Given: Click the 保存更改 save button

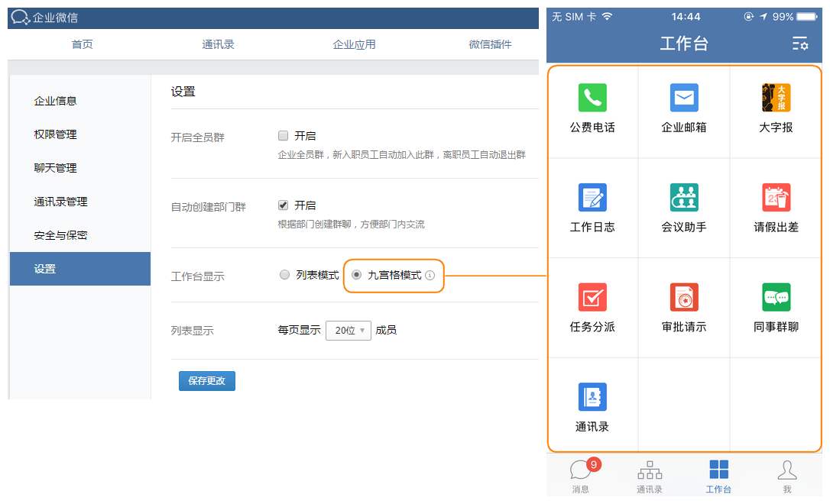Looking at the screenshot, I should point(206,380).
